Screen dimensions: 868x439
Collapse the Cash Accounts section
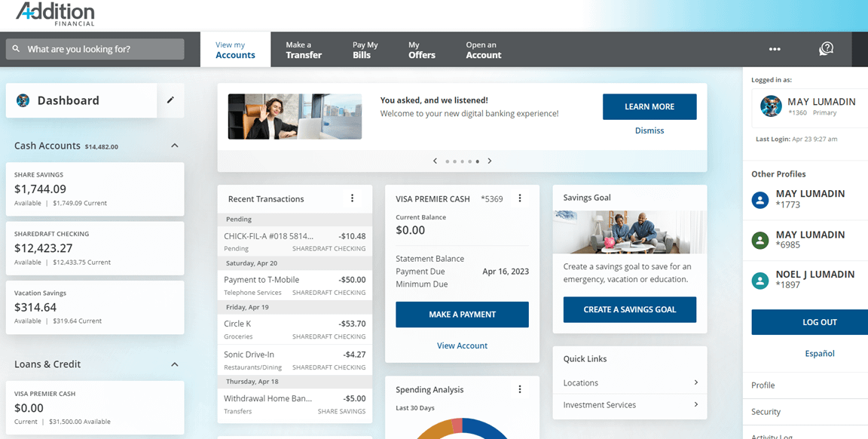(x=174, y=146)
